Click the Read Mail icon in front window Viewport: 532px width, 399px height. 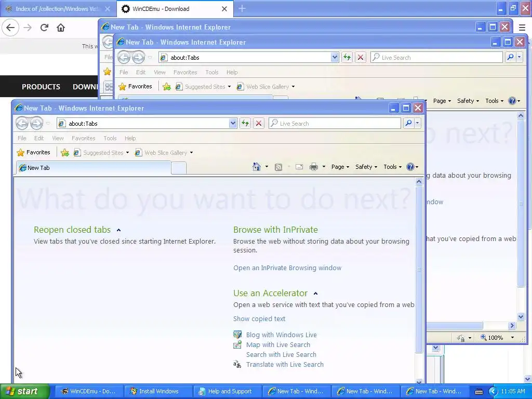pyautogui.click(x=299, y=167)
